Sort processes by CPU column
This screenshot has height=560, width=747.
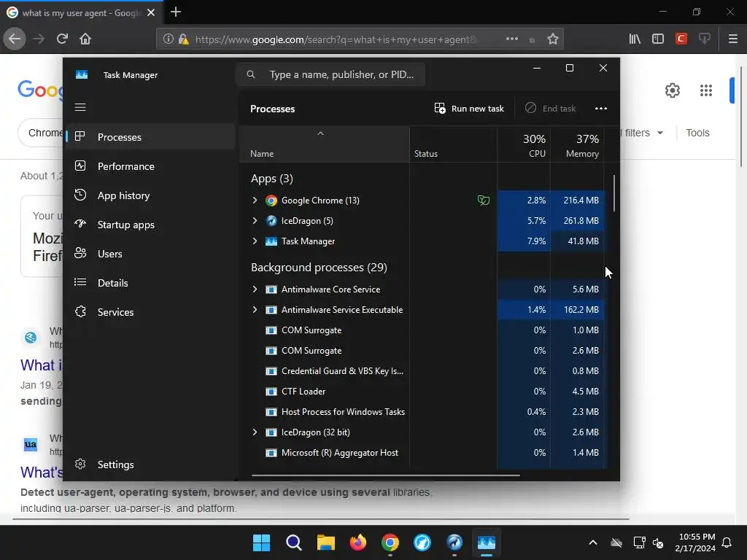tap(524, 145)
